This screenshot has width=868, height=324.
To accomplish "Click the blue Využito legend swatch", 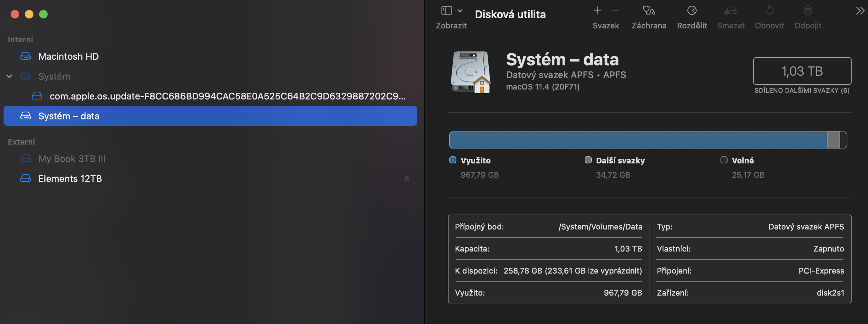I will click(453, 160).
